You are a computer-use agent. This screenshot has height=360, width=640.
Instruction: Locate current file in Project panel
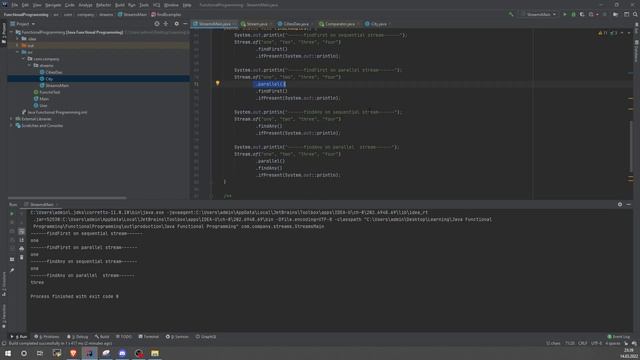click(x=157, y=24)
